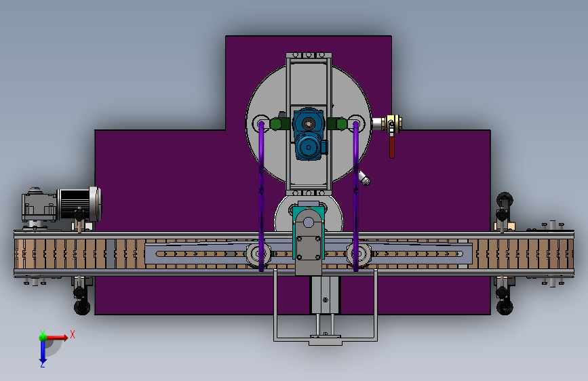Click the green Y axis dot of the triad

[43, 337]
